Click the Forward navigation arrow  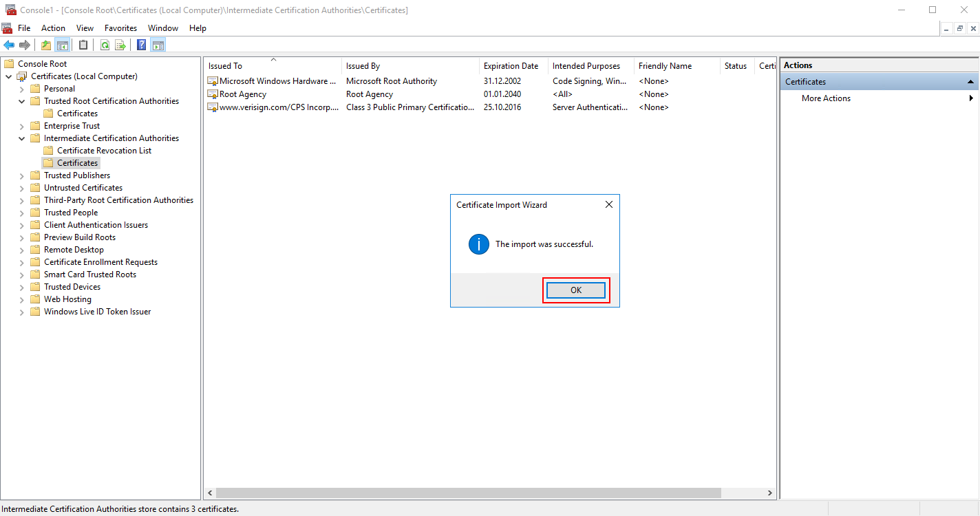[x=24, y=45]
